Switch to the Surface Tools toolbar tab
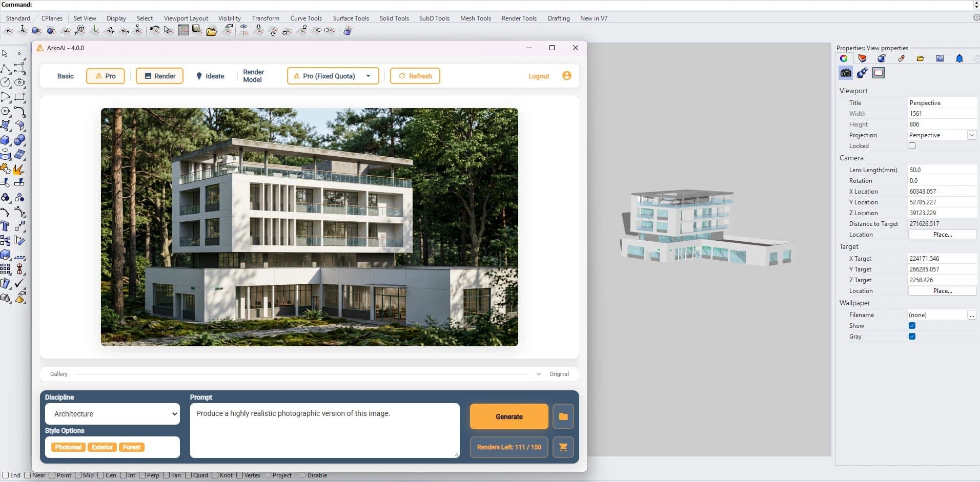The width and height of the screenshot is (980, 482). pyautogui.click(x=351, y=18)
